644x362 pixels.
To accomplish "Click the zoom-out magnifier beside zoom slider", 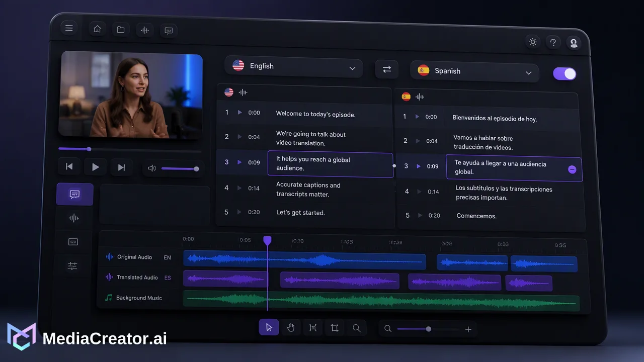I will pos(388,329).
